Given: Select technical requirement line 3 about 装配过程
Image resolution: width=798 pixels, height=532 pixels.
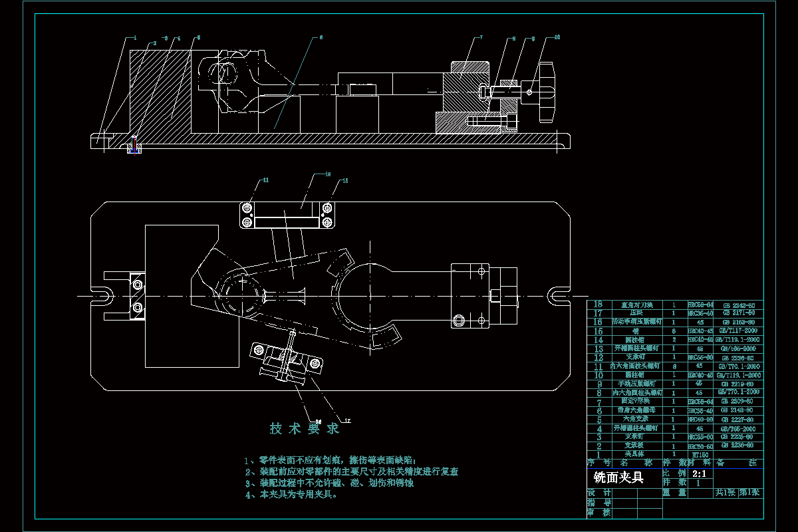Looking at the screenshot, I should click(330, 483).
